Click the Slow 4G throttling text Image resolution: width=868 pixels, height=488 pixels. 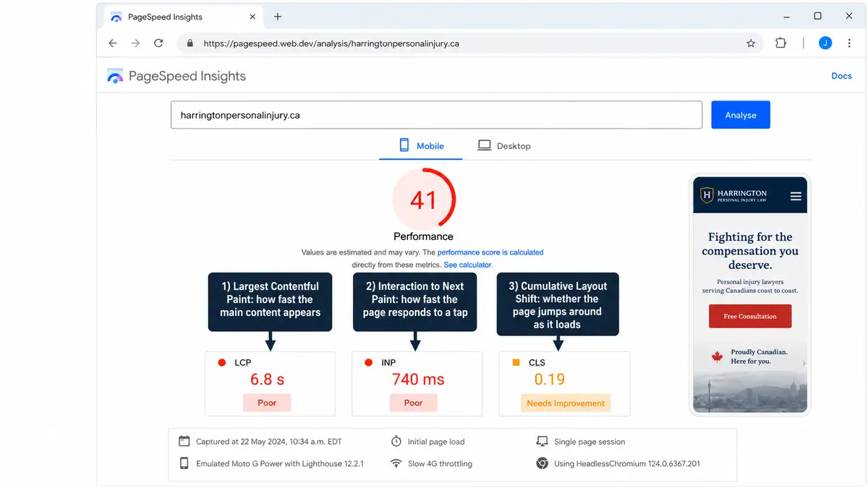point(440,463)
